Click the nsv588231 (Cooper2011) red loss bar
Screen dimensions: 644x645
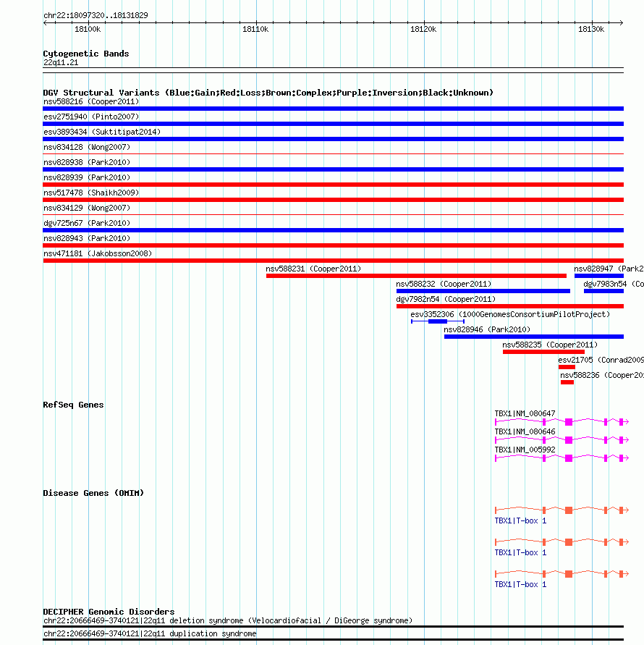(416, 276)
